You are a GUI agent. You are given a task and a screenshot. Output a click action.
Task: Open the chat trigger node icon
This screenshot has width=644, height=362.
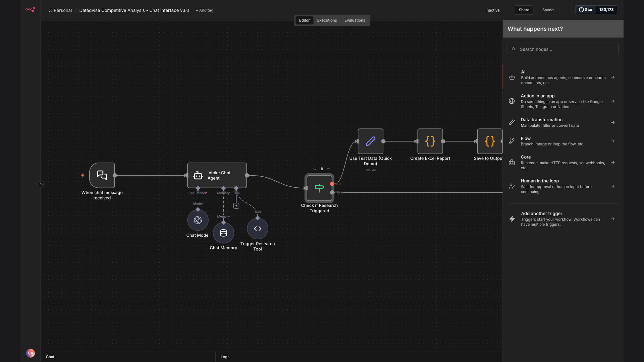(102, 175)
